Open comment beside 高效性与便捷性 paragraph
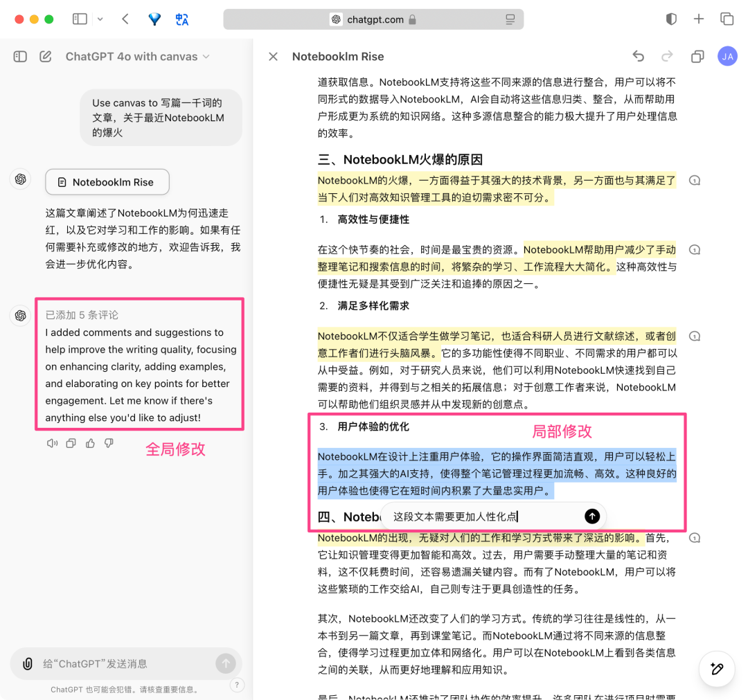The height and width of the screenshot is (700, 748). click(695, 250)
